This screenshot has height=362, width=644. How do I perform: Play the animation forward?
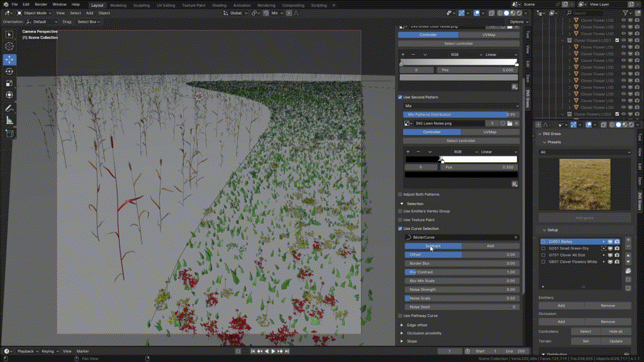pos(273,351)
